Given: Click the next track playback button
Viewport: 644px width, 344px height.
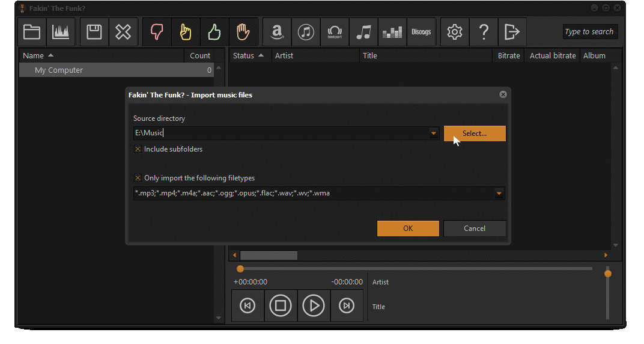Looking at the screenshot, I should (347, 306).
